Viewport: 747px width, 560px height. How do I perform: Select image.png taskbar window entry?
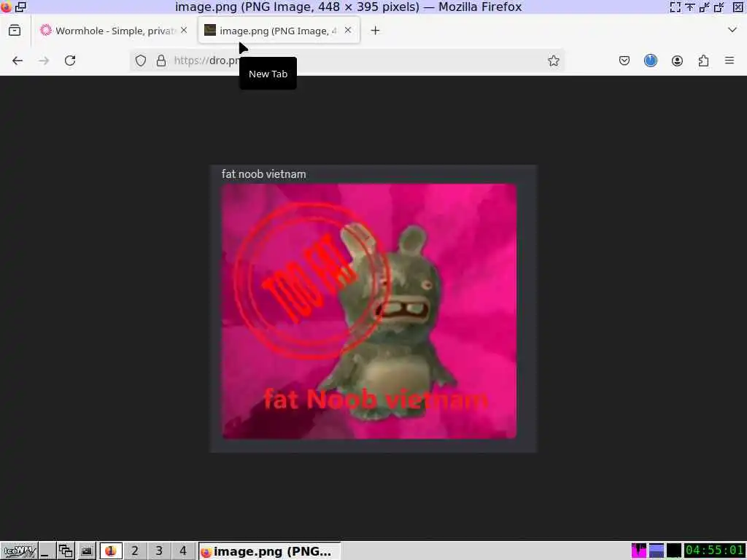pyautogui.click(x=270, y=551)
